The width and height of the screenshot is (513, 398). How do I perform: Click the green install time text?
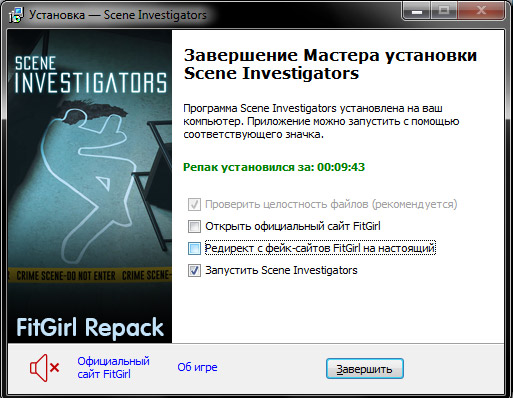click(274, 167)
